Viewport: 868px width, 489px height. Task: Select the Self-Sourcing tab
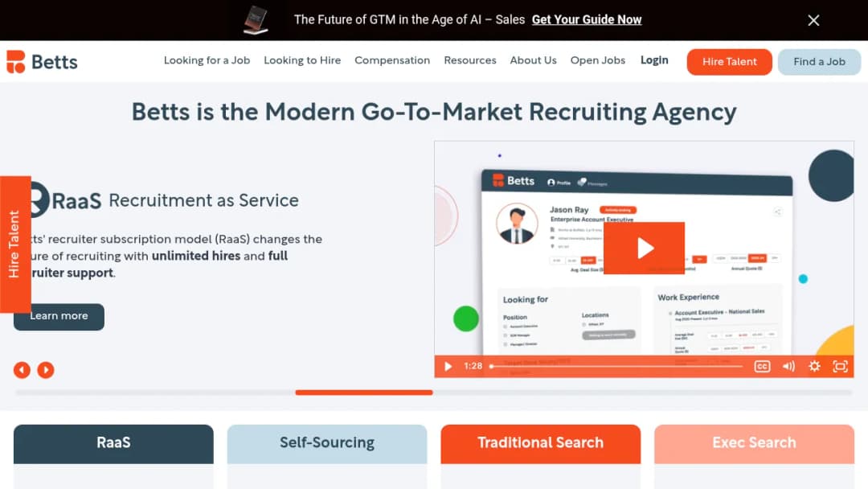(327, 444)
